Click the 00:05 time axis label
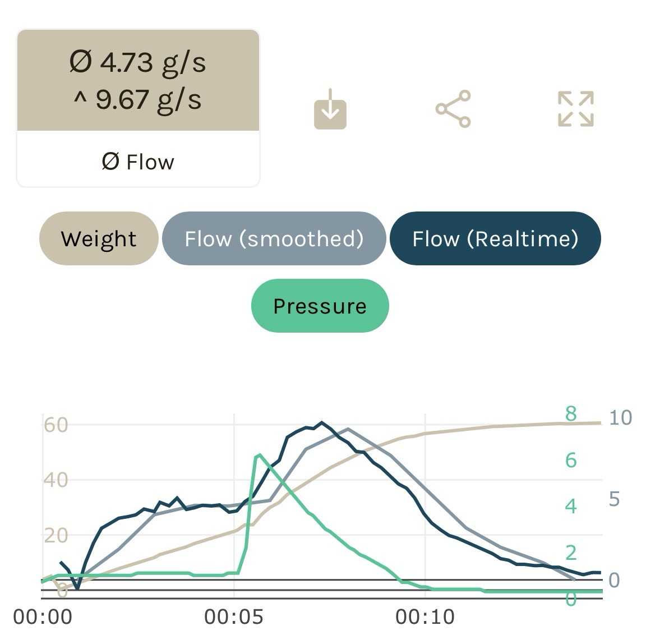The height and width of the screenshot is (644, 646). pos(234,617)
